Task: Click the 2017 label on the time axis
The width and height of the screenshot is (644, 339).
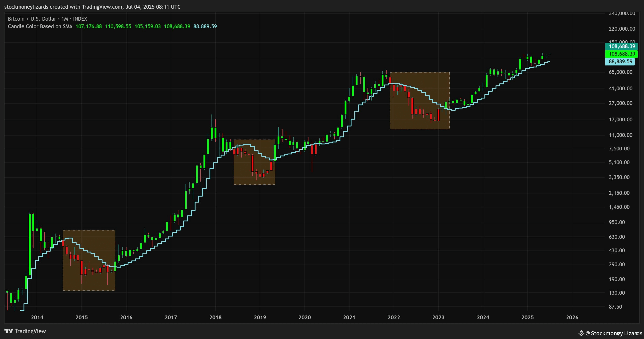Action: (x=171, y=317)
